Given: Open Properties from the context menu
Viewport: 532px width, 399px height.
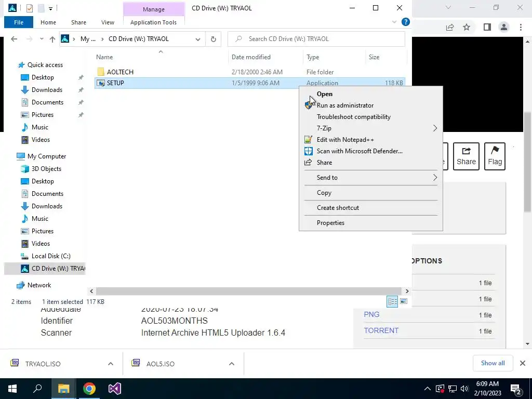Looking at the screenshot, I should click(330, 223).
